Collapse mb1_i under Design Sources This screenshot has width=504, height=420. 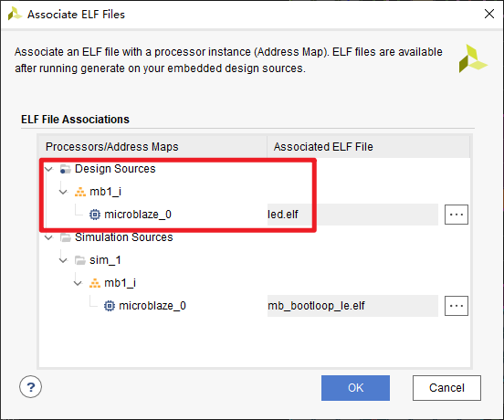click(63, 192)
